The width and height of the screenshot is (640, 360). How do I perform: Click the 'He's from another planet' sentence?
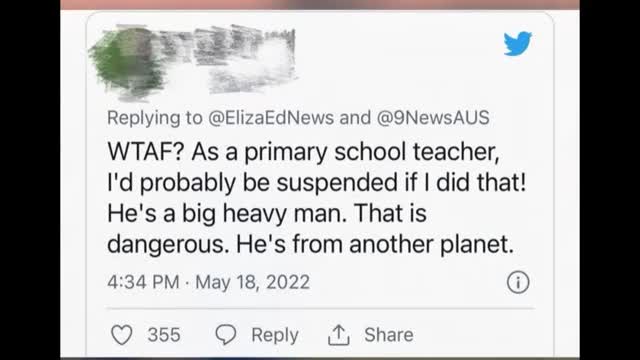pos(375,244)
